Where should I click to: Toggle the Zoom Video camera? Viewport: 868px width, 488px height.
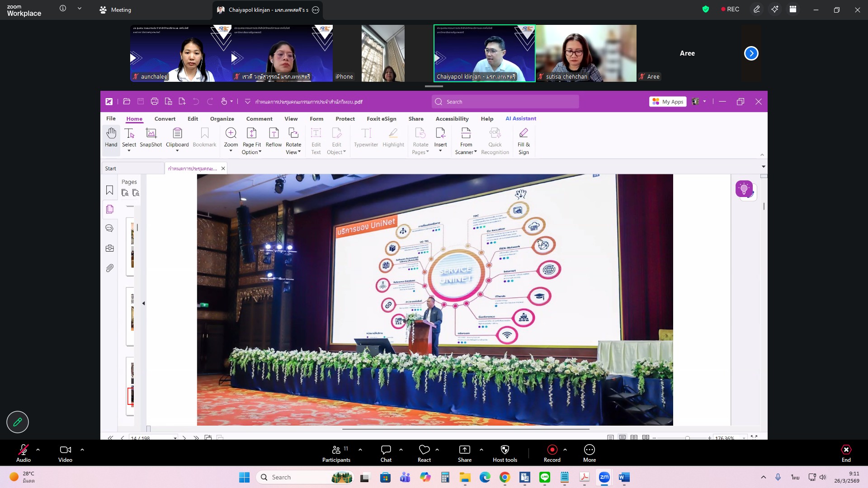(x=65, y=453)
